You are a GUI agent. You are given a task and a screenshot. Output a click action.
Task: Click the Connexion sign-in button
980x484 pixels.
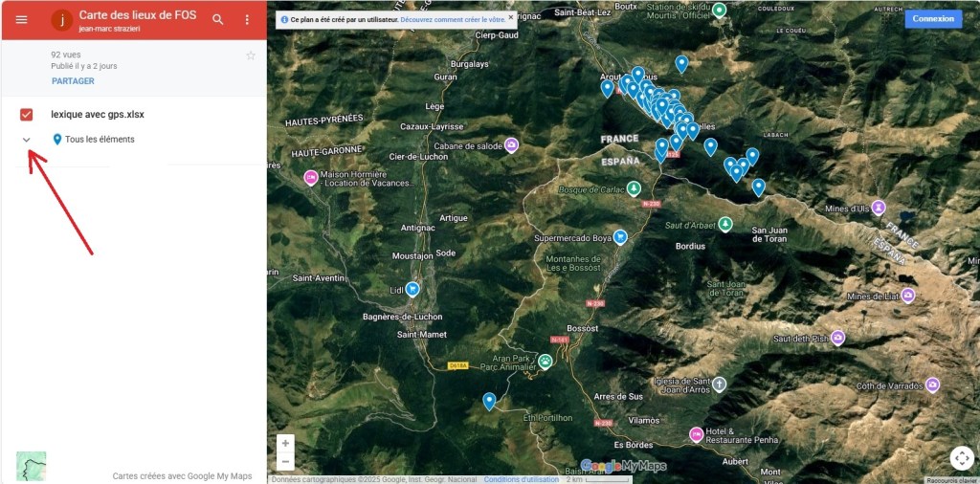[932, 18]
